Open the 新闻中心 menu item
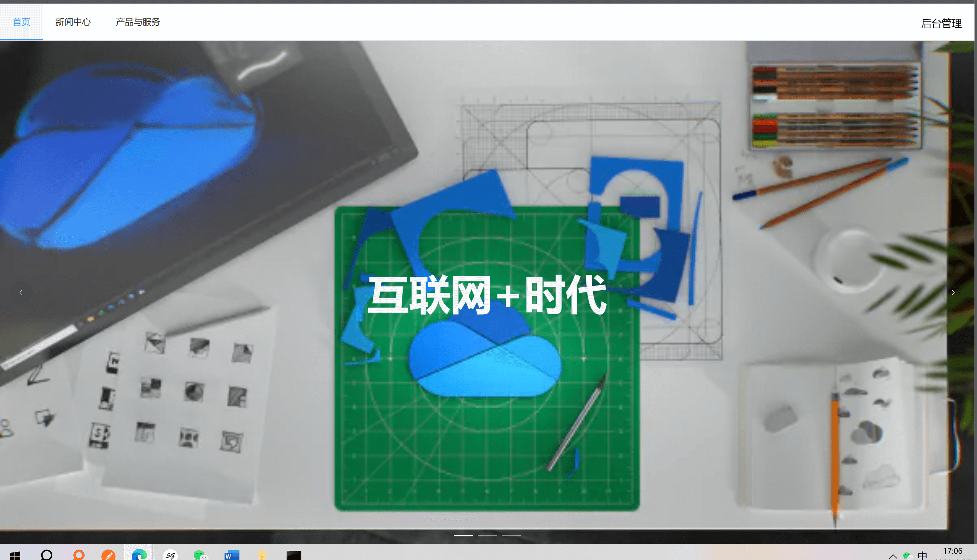This screenshot has width=977, height=560. click(x=73, y=22)
